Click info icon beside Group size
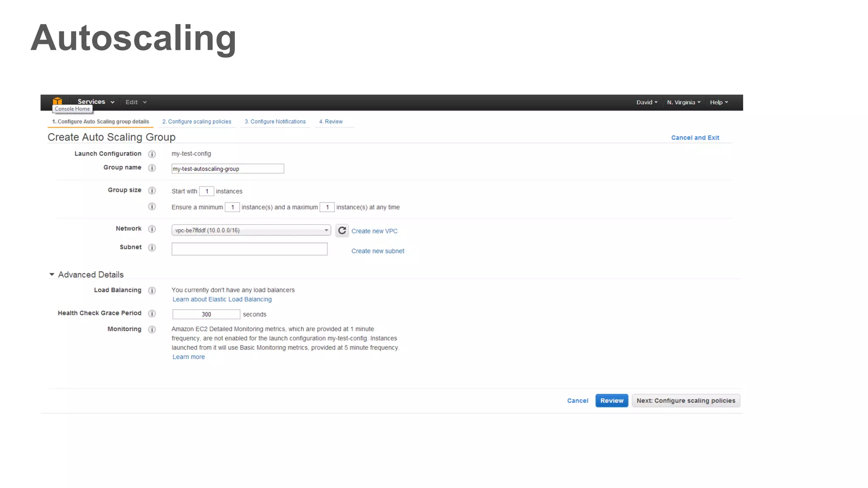This screenshot has width=868, height=488. tap(152, 191)
